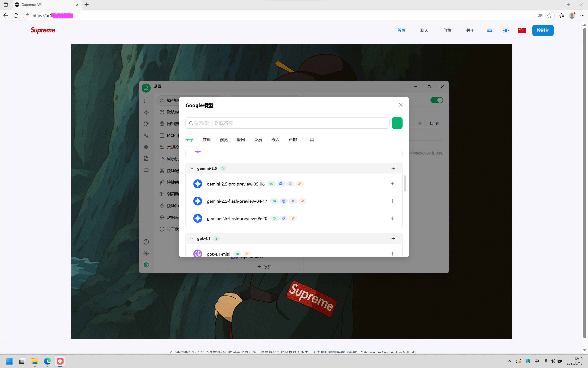Collapse the gemini-2.5 group chevron

click(x=192, y=168)
